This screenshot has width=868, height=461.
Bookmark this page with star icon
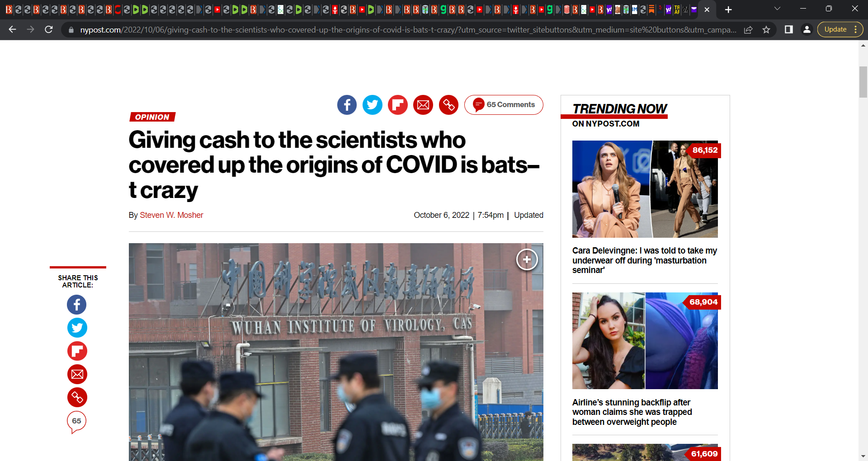[766, 30]
